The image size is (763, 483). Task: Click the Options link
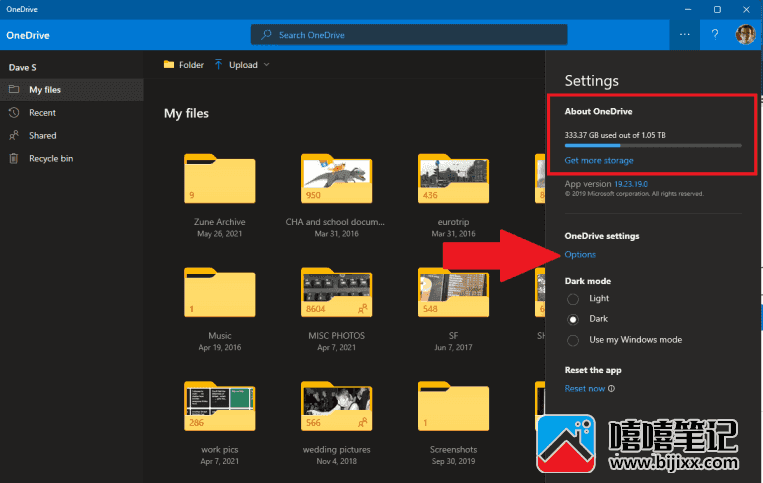(580, 254)
